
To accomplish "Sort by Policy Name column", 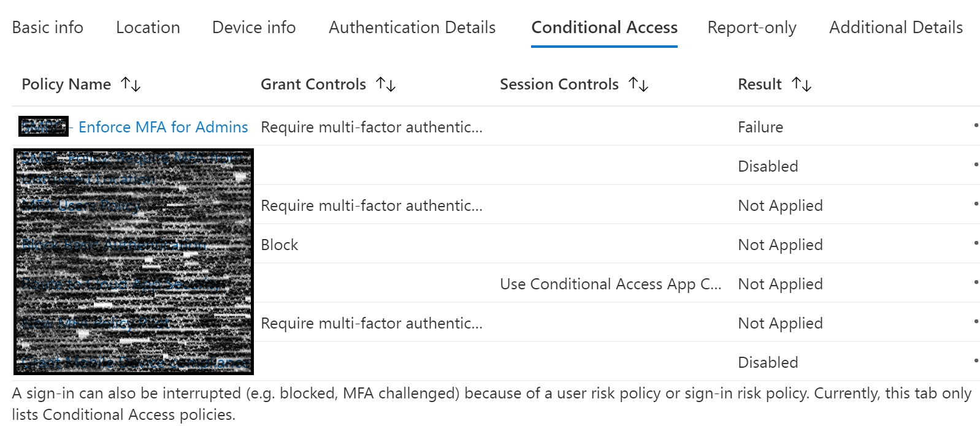I will 131,85.
